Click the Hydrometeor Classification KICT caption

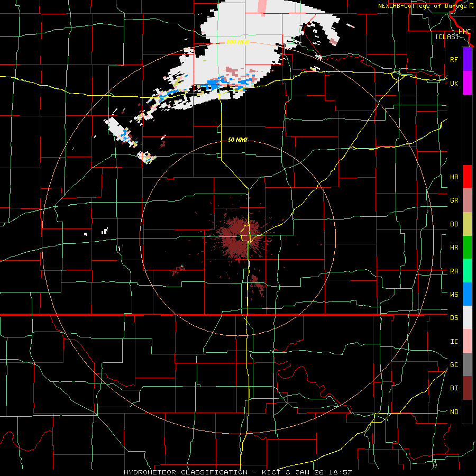point(237,472)
